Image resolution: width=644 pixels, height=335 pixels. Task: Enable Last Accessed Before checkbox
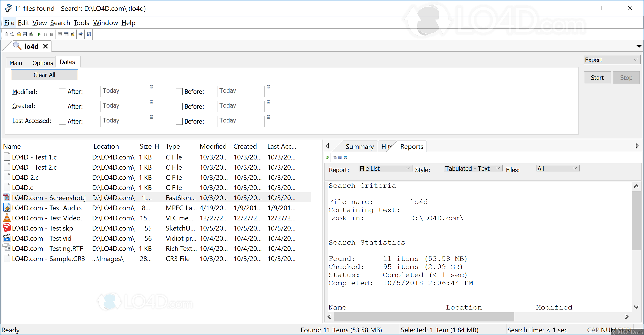[x=179, y=121]
